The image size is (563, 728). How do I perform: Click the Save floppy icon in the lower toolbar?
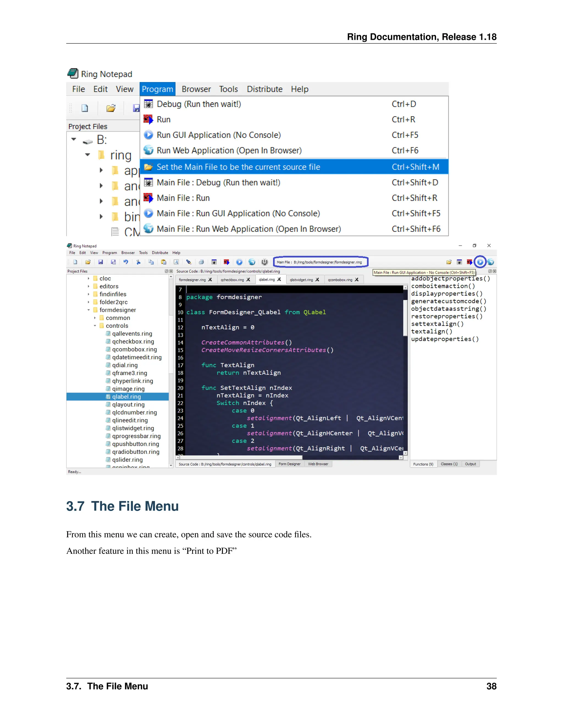(100, 262)
